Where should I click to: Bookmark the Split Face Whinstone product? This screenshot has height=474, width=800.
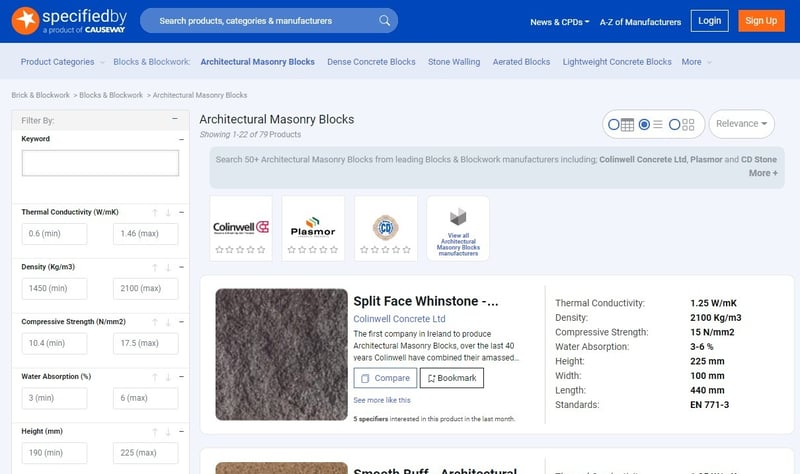(x=452, y=378)
